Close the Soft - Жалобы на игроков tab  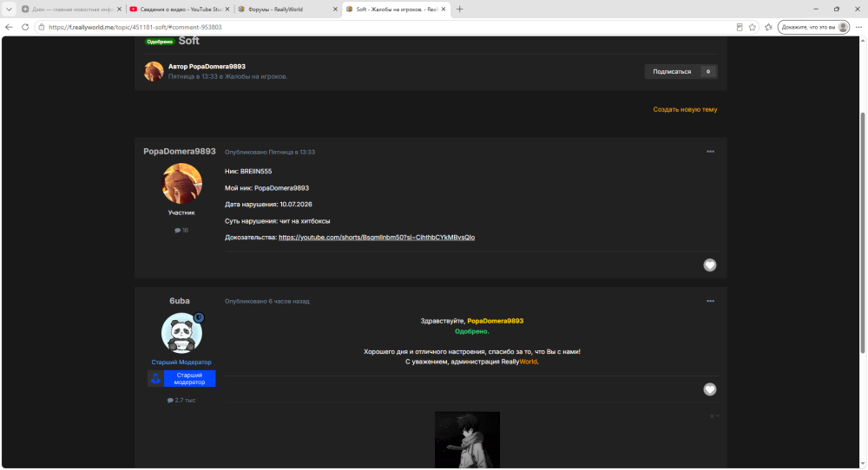click(444, 10)
